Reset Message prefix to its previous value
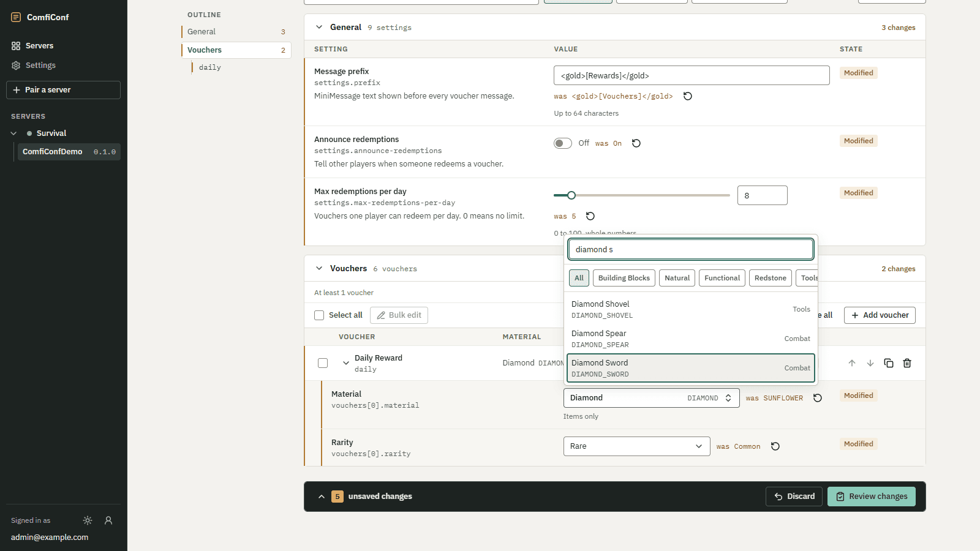This screenshot has height=551, width=980. (x=688, y=96)
